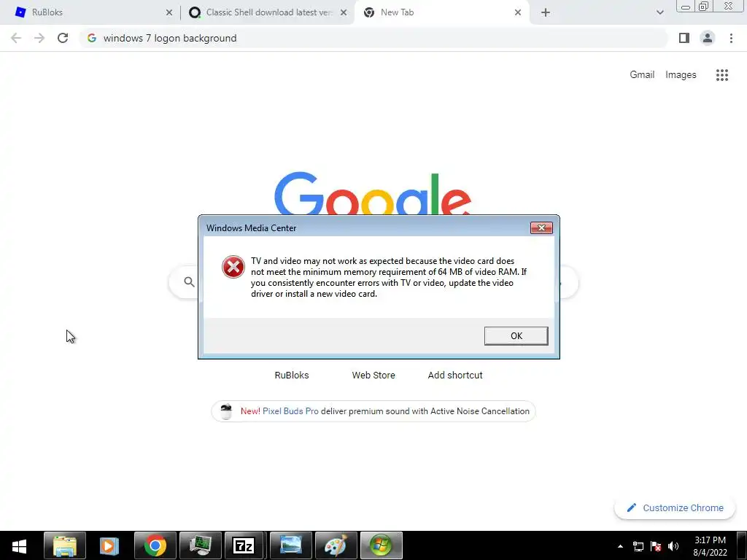The image size is (747, 560).
Task: Open File Explorer from the taskbar
Action: tap(65, 545)
